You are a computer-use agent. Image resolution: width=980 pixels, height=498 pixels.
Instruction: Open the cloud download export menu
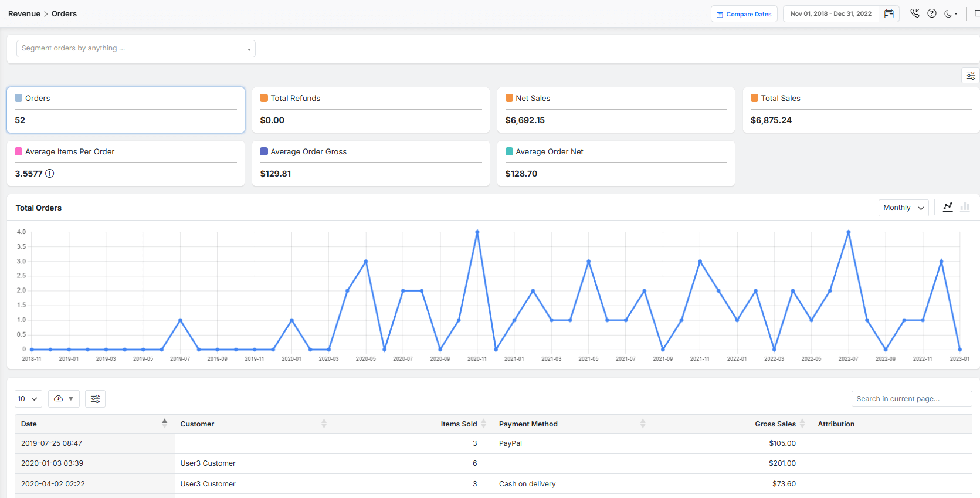[x=63, y=399]
